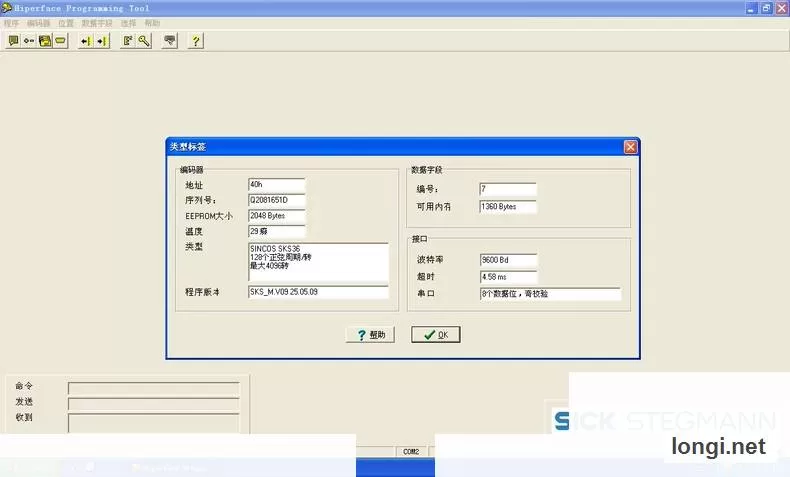
Task: Click the small connector toolbar icon
Action: point(29,41)
